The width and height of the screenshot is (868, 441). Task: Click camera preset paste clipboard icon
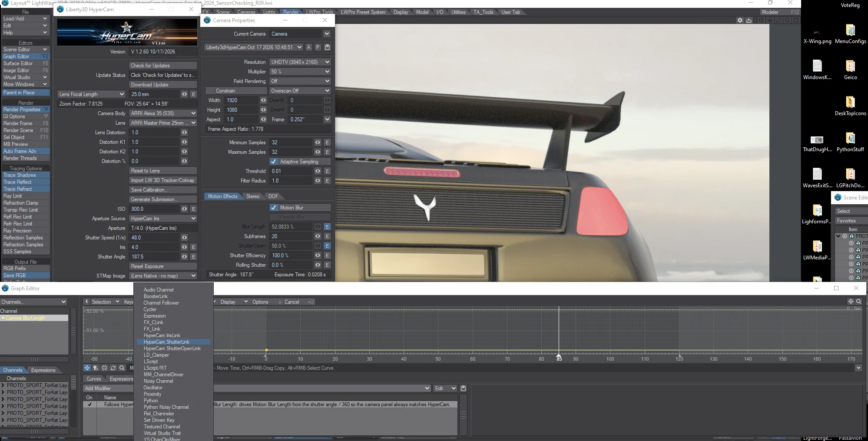[x=327, y=47]
